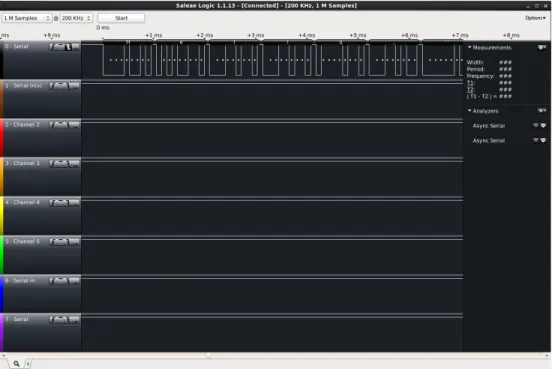The height and width of the screenshot is (369, 552).
Task: Open settings gear of first Async Serial analyzer
Action: click(x=544, y=125)
